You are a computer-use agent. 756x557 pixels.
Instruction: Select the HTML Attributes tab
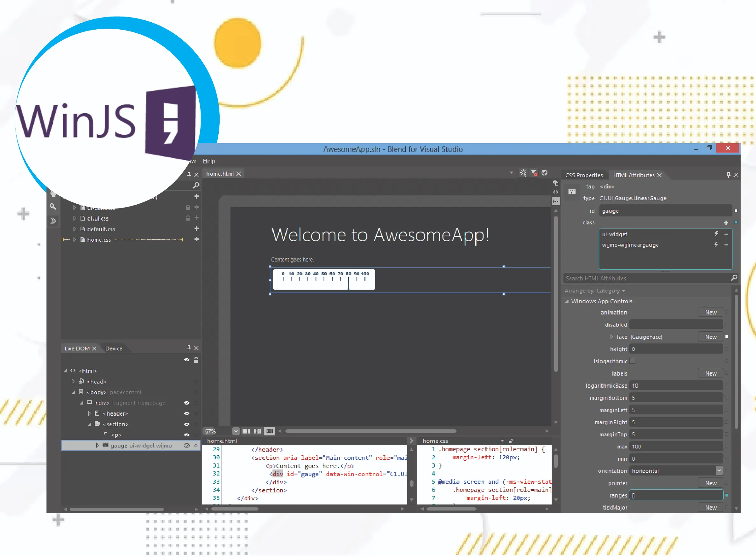[x=633, y=175]
